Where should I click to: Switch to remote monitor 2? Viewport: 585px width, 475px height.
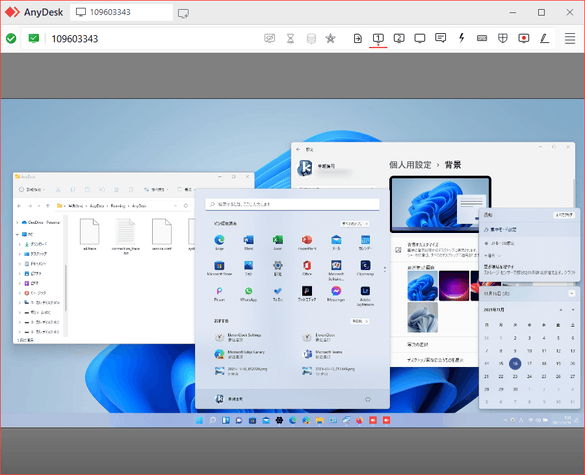pyautogui.click(x=399, y=38)
